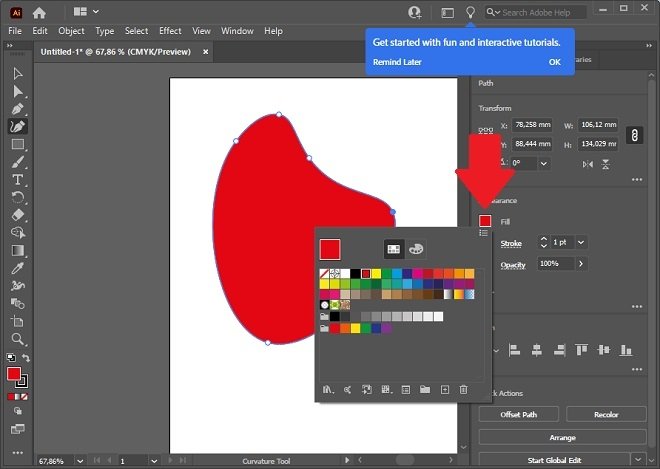Set paint mode to None in toolbar
The image size is (660, 469).
point(25,397)
